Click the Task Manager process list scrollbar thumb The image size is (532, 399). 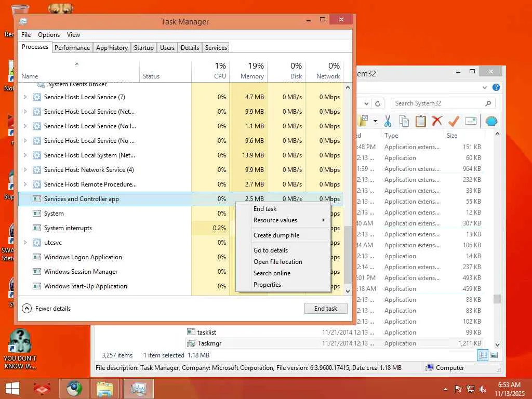[348, 255]
